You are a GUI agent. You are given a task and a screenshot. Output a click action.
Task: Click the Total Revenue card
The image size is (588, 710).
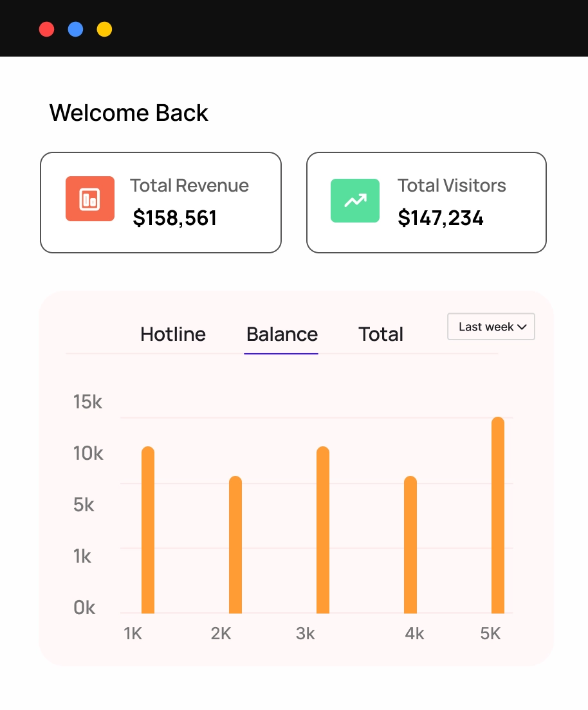(161, 203)
